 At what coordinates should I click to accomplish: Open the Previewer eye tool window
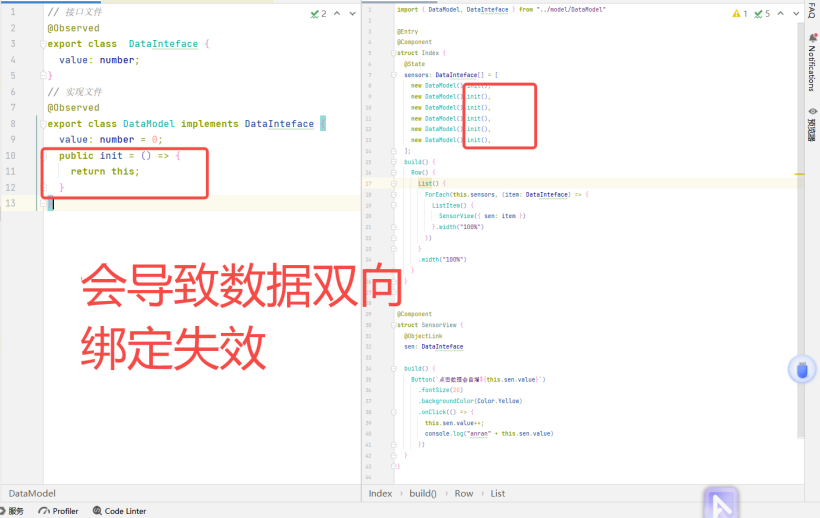812,124
